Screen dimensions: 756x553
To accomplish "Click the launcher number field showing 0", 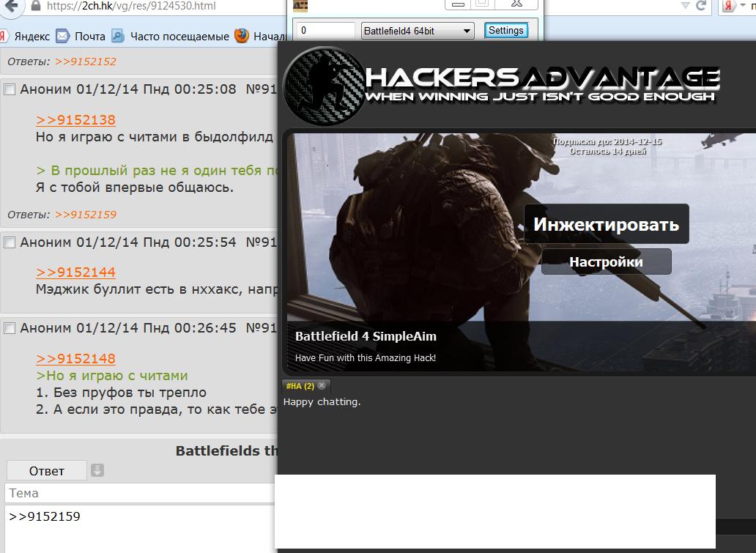I will pos(325,30).
